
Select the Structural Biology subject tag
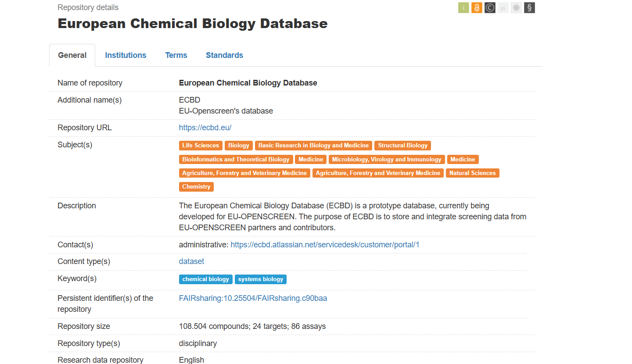402,145
